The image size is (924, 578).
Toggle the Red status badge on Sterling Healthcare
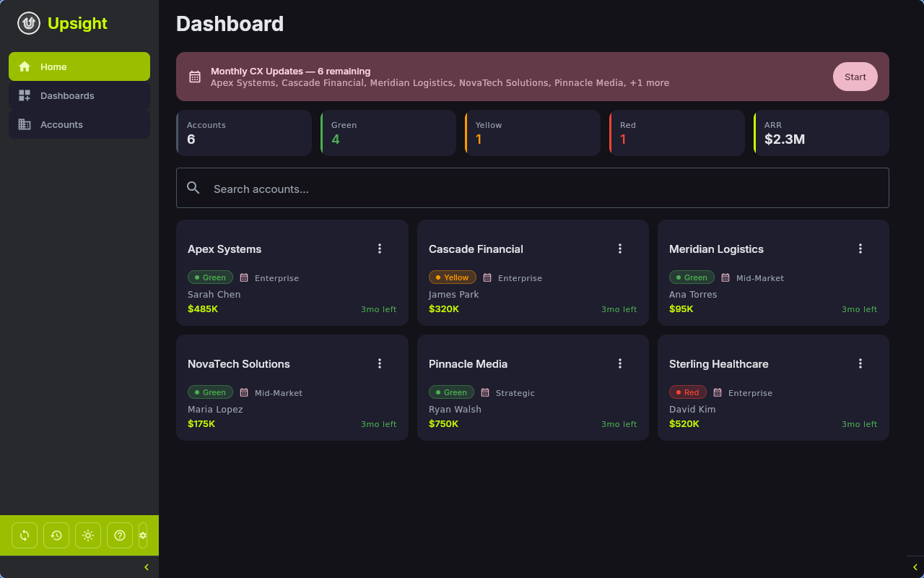(x=687, y=392)
